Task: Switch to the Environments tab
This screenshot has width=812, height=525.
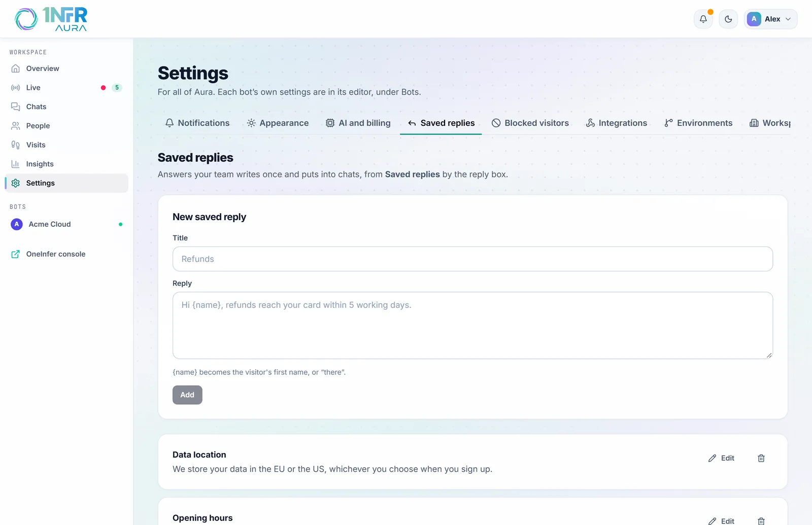Action: (698, 123)
